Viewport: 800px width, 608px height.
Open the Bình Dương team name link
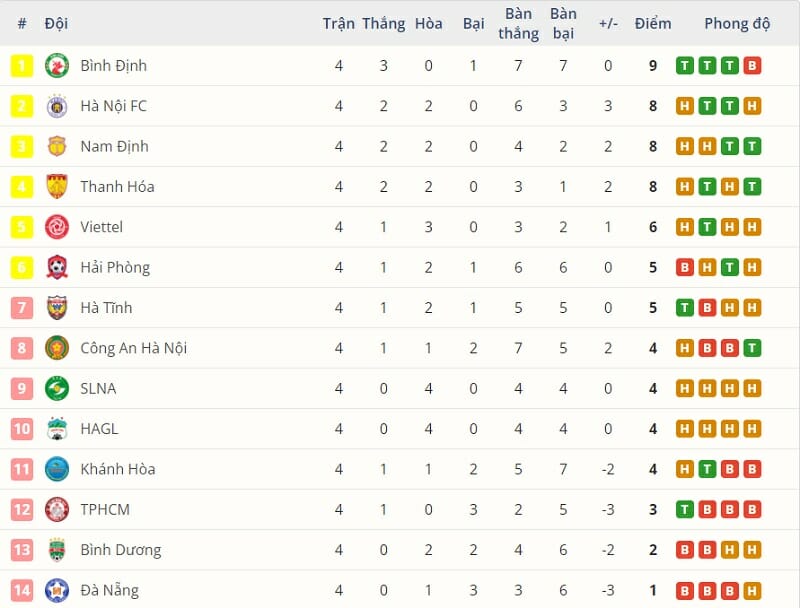[120, 550]
